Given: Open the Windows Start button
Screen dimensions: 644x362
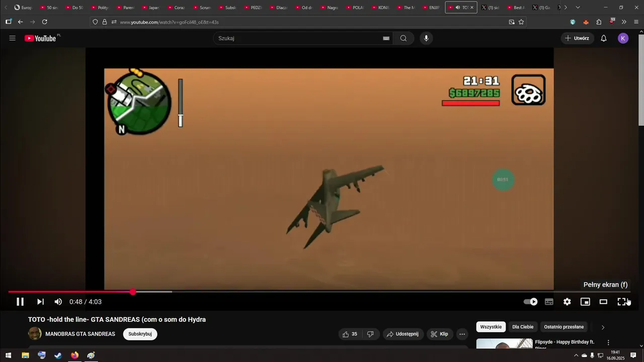Looking at the screenshot, I should (x=8, y=355).
